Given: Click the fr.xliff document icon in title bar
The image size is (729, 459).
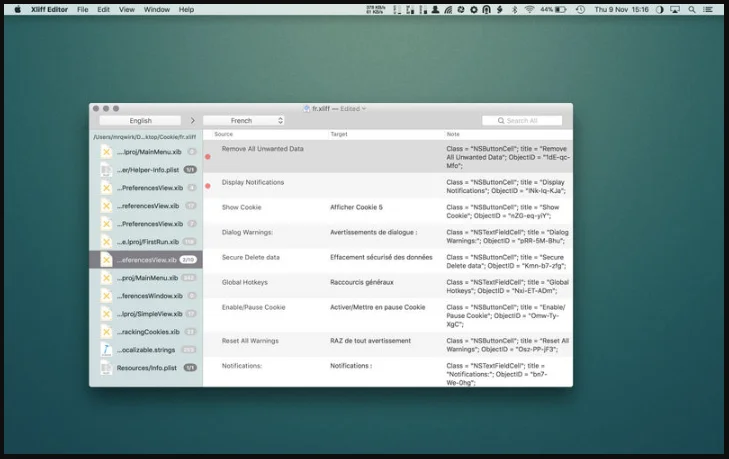Looking at the screenshot, I should point(306,108).
